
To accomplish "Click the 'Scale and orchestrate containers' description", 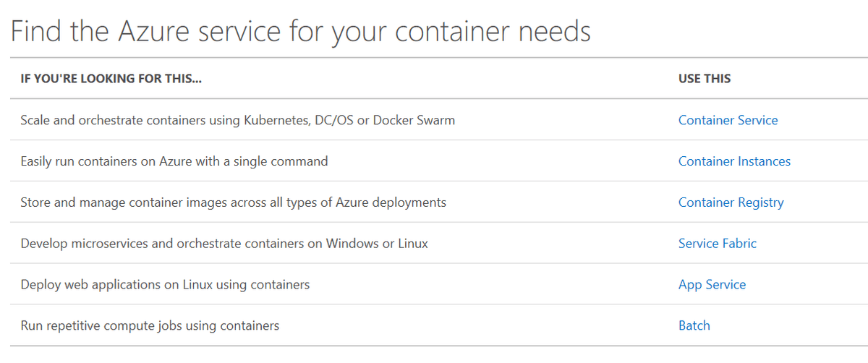I will coord(238,120).
